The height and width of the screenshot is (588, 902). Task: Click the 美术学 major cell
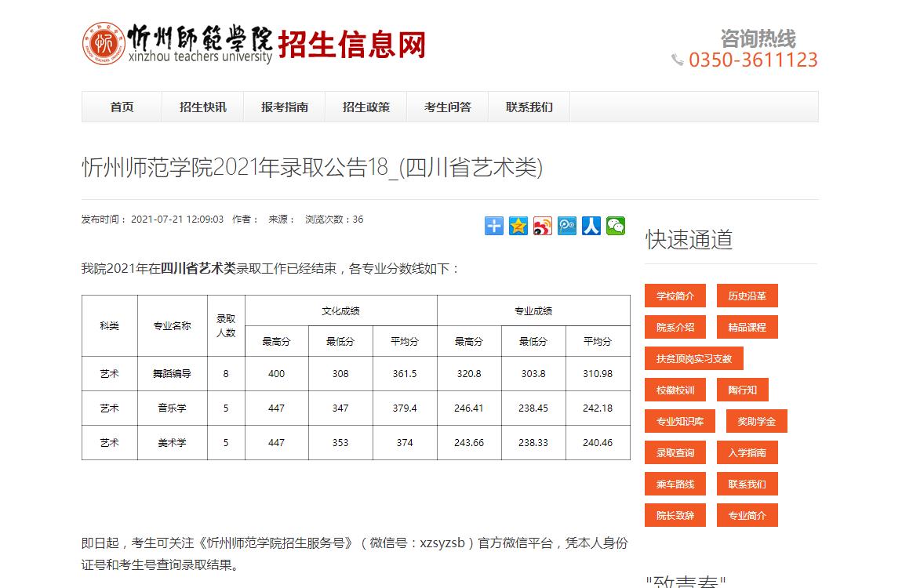click(172, 443)
